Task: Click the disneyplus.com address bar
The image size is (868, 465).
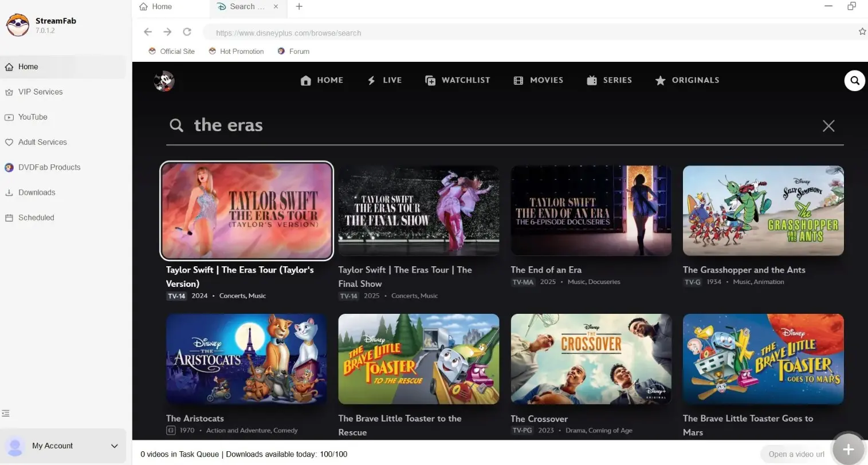Action: (530, 33)
